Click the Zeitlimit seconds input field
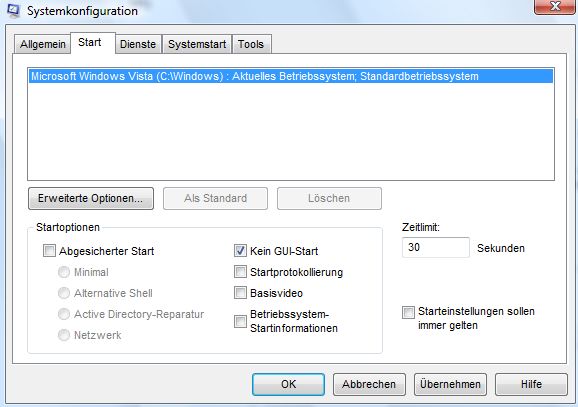The image size is (578, 407). 436,247
